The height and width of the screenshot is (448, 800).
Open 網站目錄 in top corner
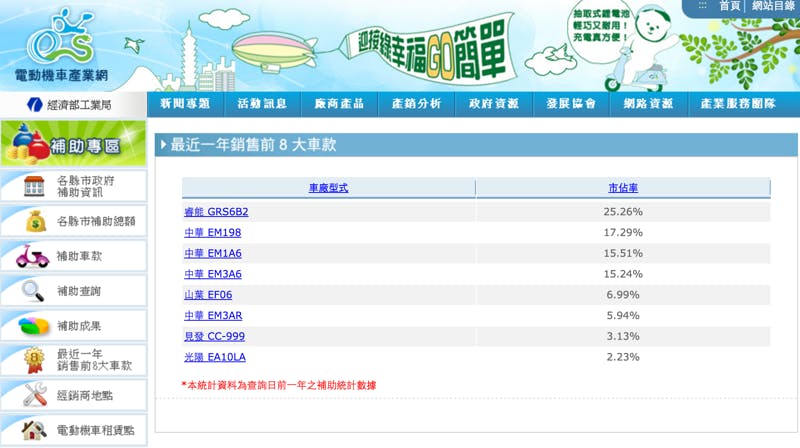(x=773, y=6)
